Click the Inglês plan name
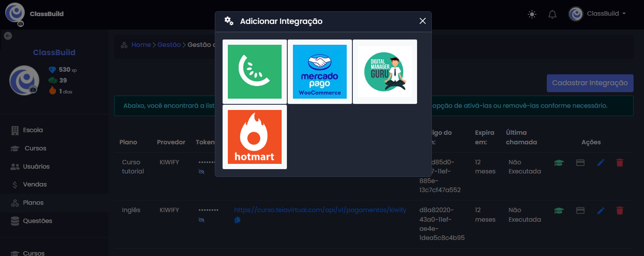The height and width of the screenshot is (256, 644). coord(131,210)
